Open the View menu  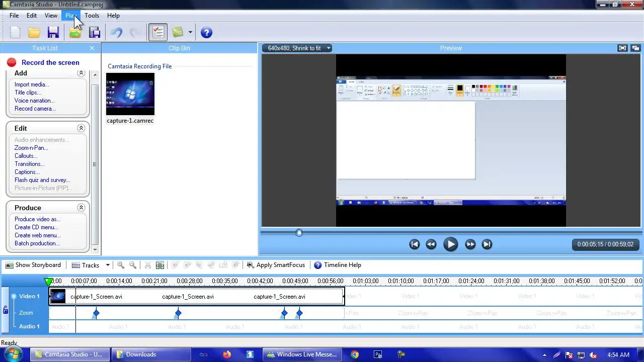(51, 16)
